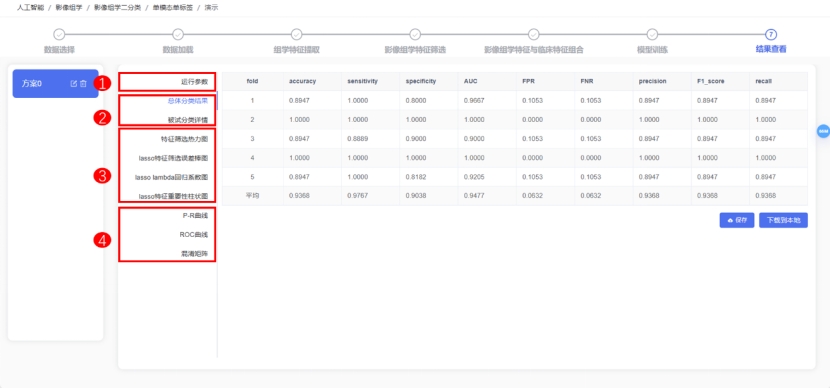Click the fold column header

coord(252,82)
